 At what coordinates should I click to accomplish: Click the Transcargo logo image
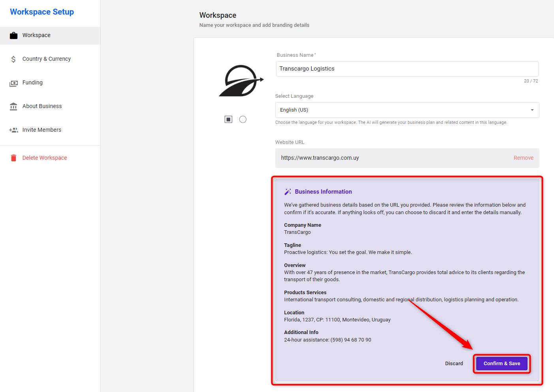241,81
